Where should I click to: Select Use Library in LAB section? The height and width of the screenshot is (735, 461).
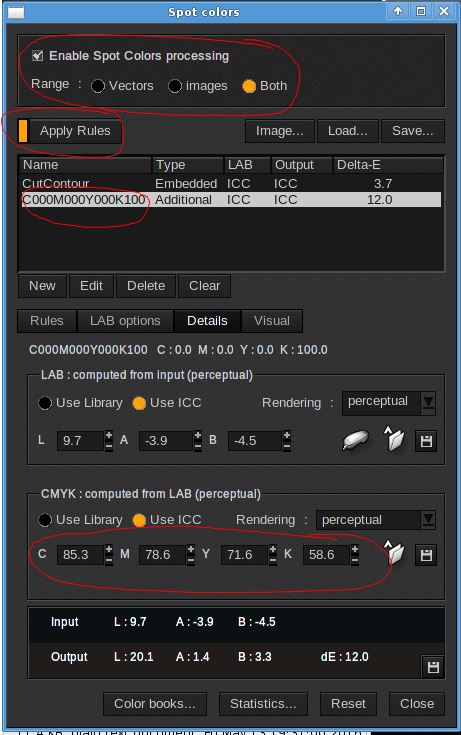pos(45,403)
